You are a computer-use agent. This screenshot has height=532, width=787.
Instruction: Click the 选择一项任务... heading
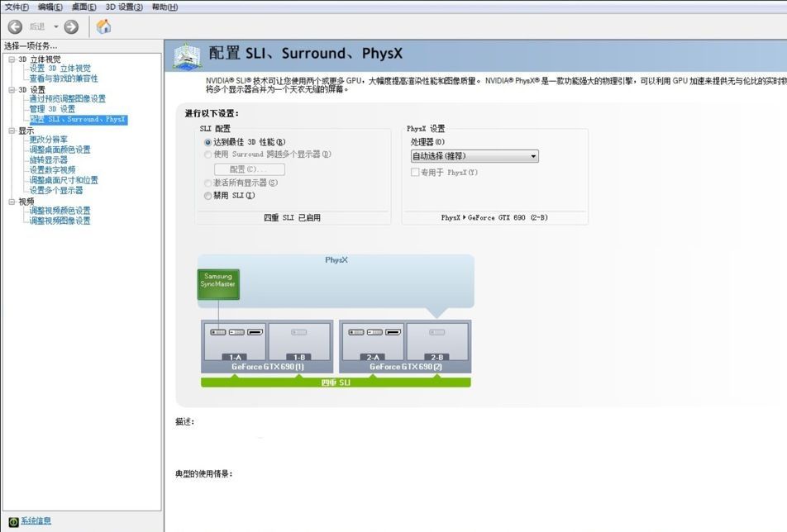[31, 46]
